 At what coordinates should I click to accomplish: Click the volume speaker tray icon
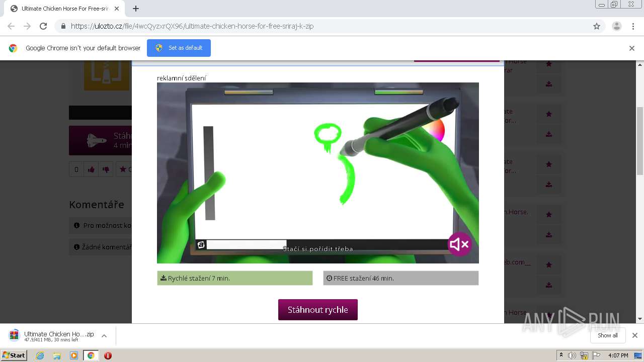[572, 355]
